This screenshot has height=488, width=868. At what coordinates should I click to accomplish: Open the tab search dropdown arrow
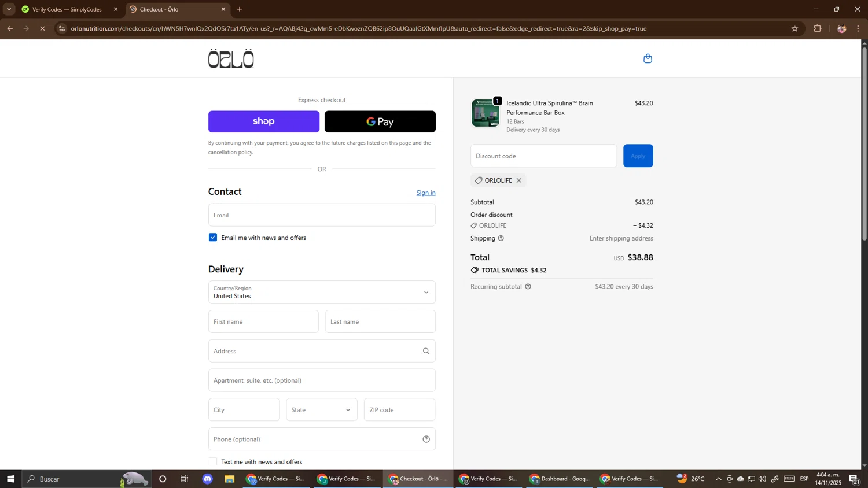tap(9, 9)
